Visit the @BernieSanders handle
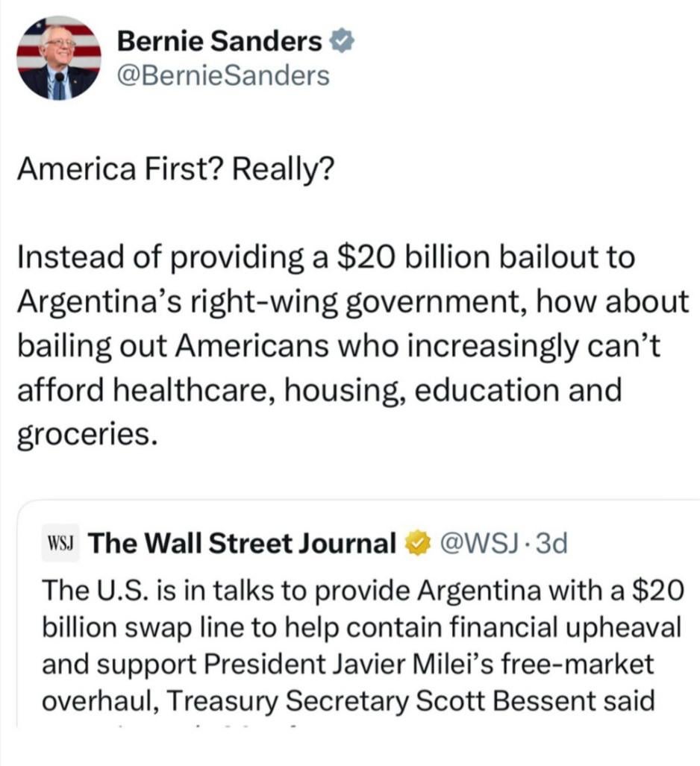This screenshot has height=766, width=700. (x=223, y=76)
